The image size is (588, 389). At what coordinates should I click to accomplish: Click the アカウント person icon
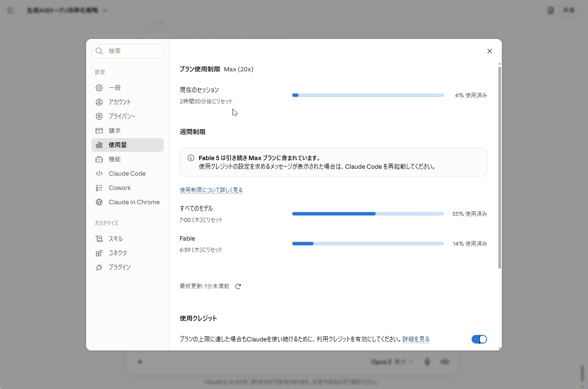tap(99, 102)
